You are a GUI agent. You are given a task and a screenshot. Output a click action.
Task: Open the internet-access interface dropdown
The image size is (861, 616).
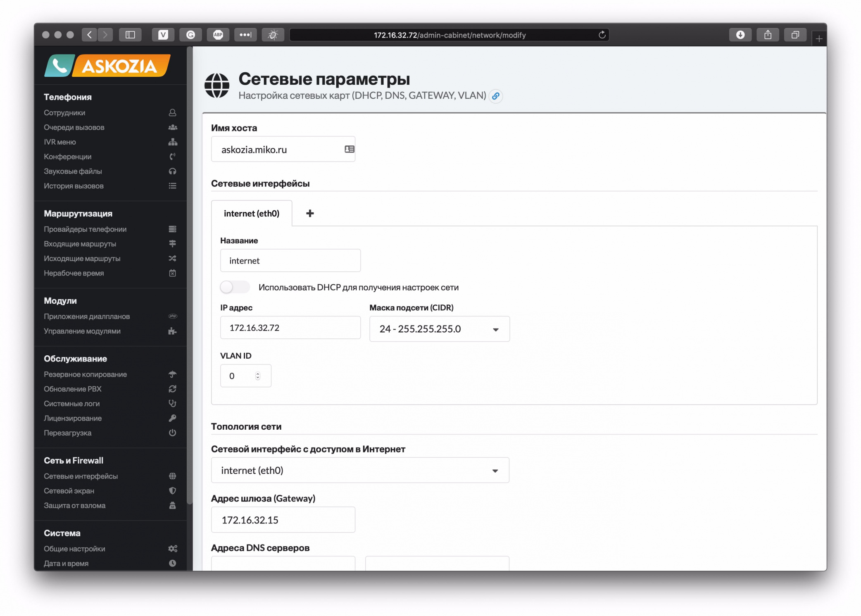(x=494, y=470)
